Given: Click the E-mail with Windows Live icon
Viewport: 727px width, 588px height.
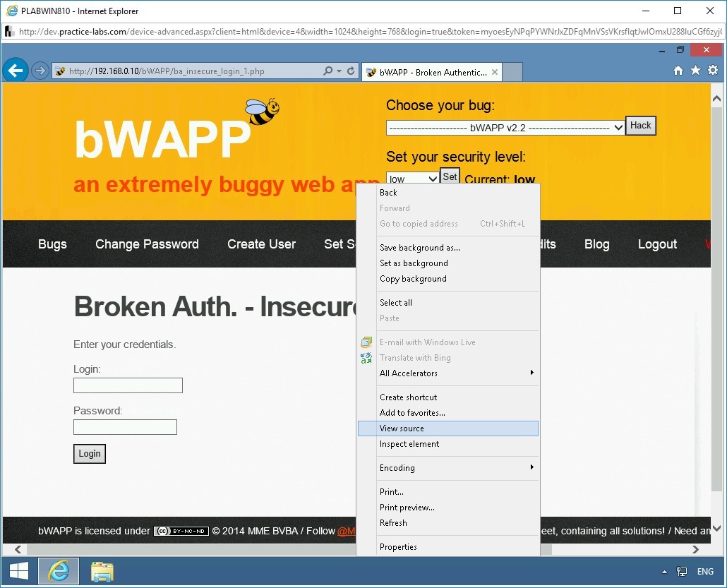Looking at the screenshot, I should [366, 342].
